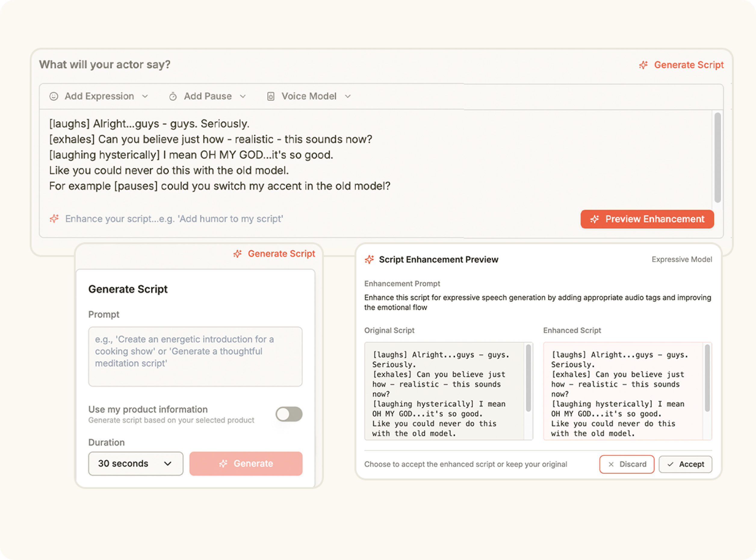Click the Enhanced Script pane scrollbar
Screen dimensions: 756x560
click(x=707, y=378)
